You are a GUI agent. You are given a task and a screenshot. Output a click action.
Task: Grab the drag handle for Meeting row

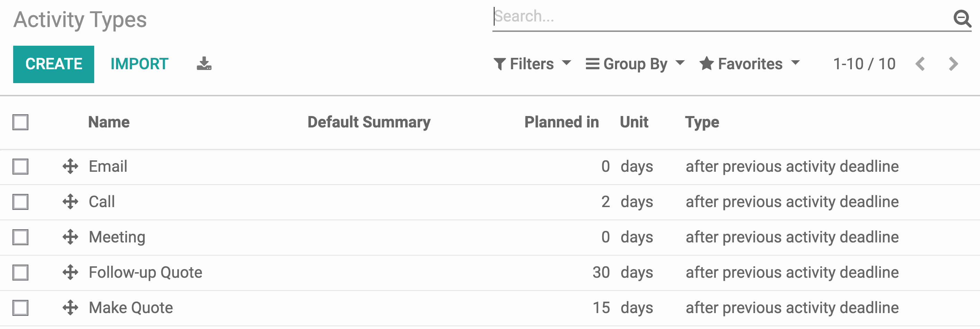[x=70, y=237]
